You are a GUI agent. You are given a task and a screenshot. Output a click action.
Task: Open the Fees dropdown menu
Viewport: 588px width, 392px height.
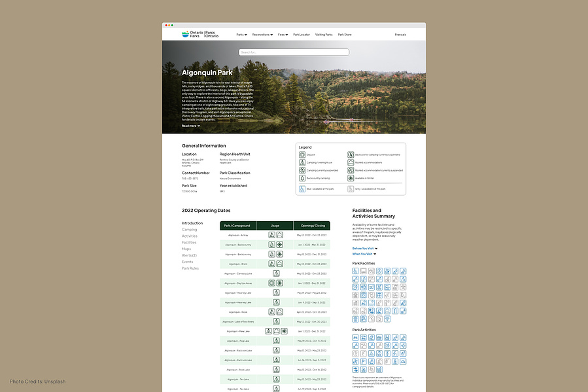pyautogui.click(x=283, y=35)
